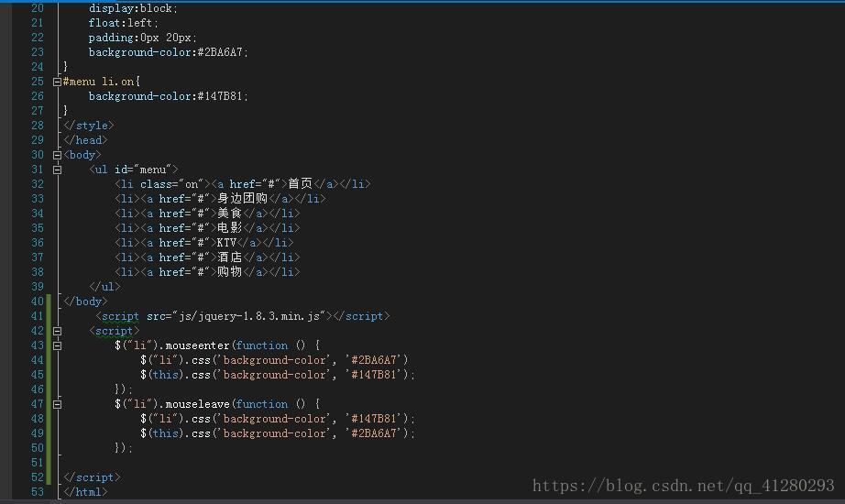Image resolution: width=845 pixels, height=504 pixels.
Task: Click the closing ul tag
Action: click(104, 287)
